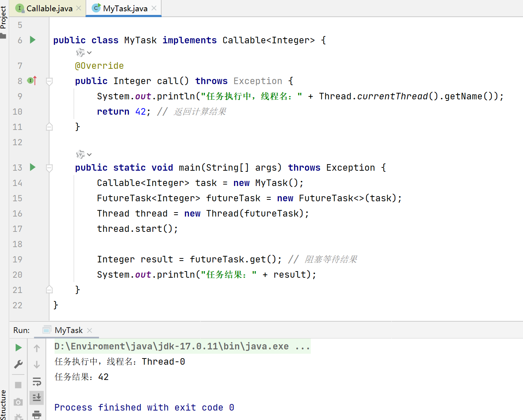Open the Structure tool window
Screen dimensions: 523x420
point(3,405)
